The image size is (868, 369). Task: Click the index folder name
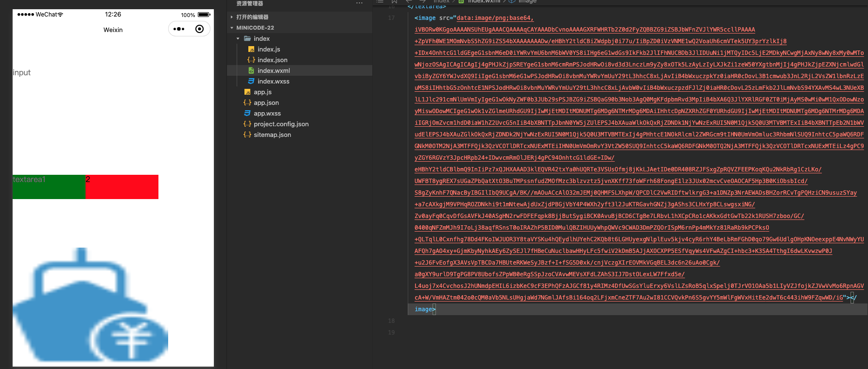click(261, 38)
